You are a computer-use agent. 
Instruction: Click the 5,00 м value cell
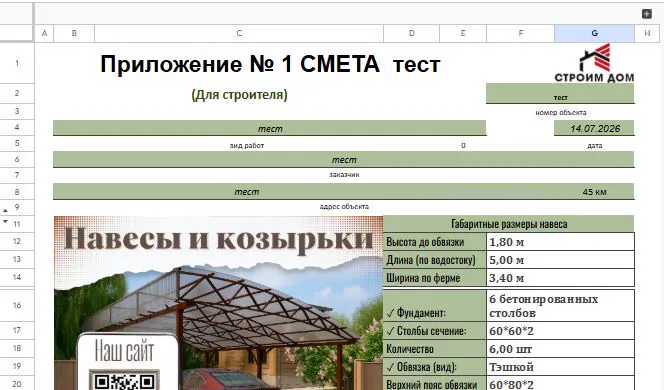point(560,260)
